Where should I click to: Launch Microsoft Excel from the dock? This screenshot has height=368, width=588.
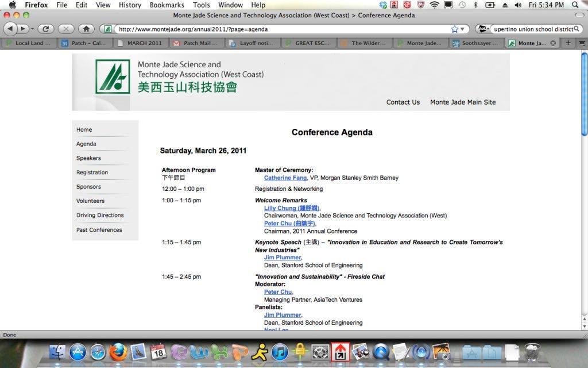click(219, 352)
